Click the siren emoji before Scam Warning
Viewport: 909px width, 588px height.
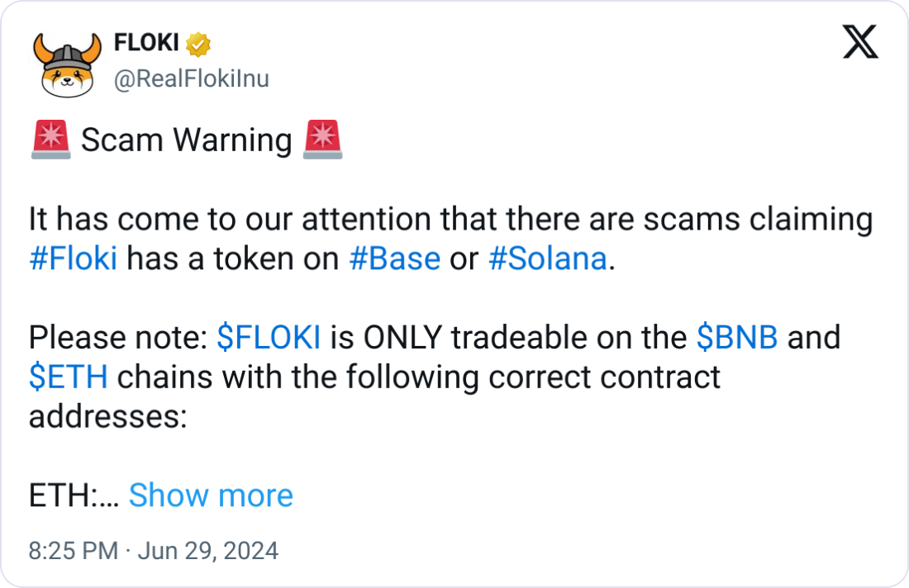coord(51,140)
